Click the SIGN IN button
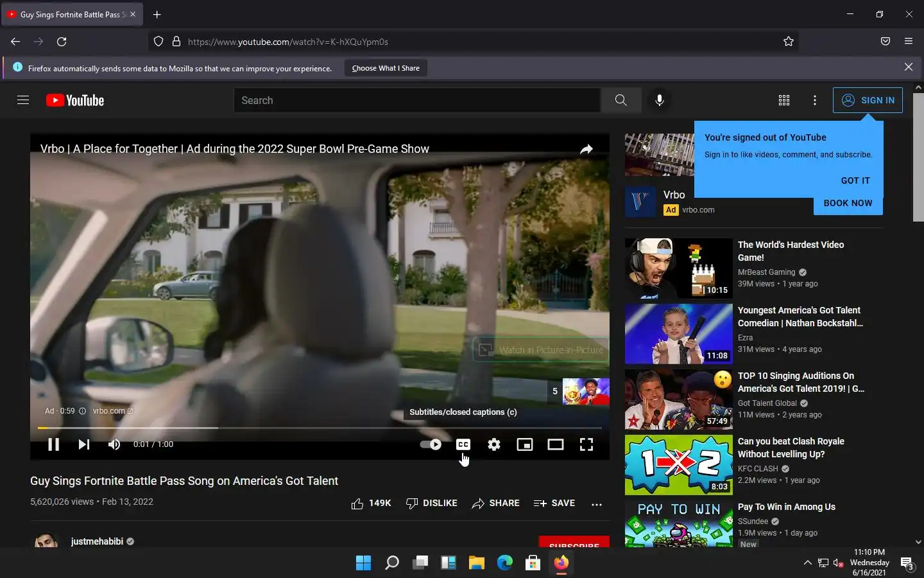924x578 pixels. (x=868, y=100)
